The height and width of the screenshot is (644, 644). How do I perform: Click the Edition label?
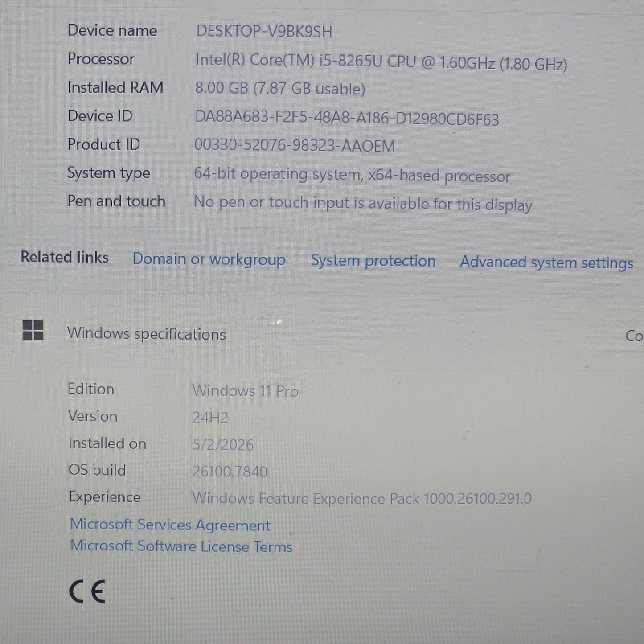pos(91,389)
